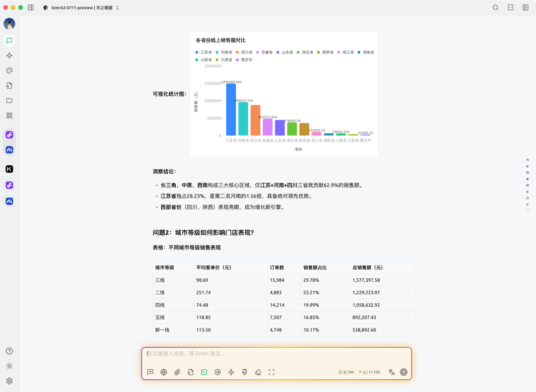Open the @ mention picker
Image resolution: width=536 pixels, height=392 pixels.
[x=217, y=372]
